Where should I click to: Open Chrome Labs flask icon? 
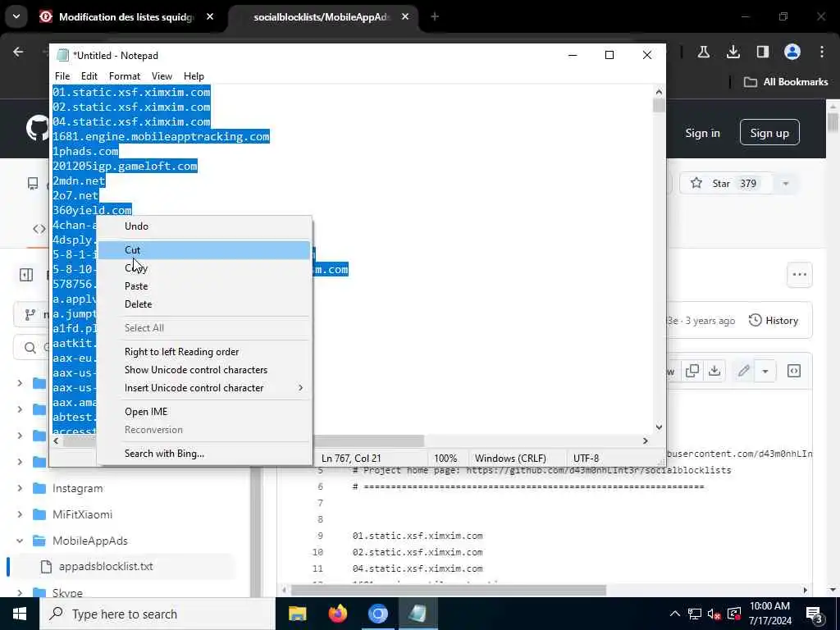click(x=703, y=52)
